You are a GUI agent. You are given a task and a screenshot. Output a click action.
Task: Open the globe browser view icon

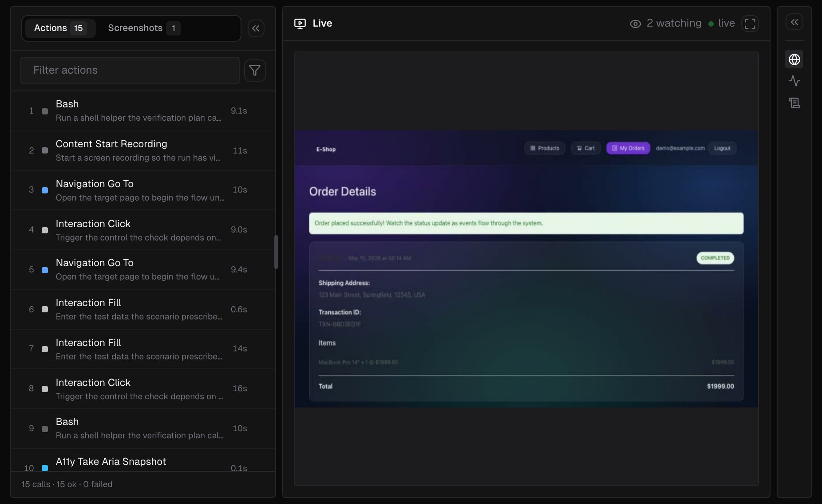click(x=794, y=59)
